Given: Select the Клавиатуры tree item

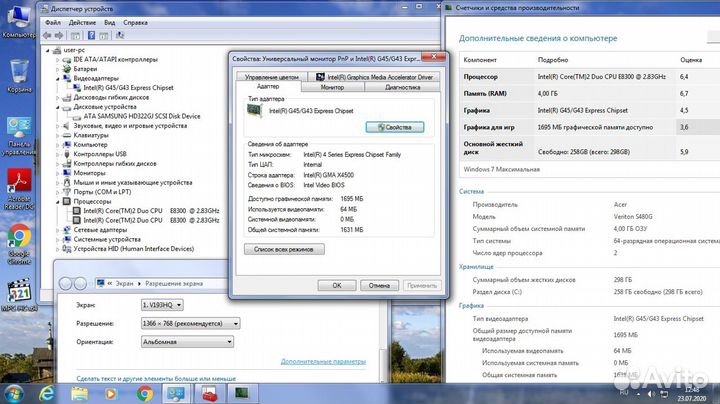Looking at the screenshot, I should [x=91, y=135].
